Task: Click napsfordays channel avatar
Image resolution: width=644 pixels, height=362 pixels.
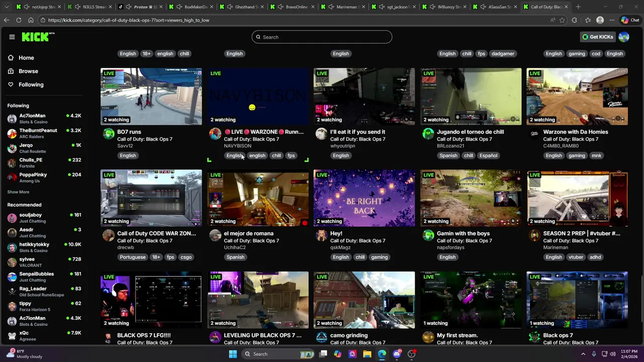Action: pos(428,235)
